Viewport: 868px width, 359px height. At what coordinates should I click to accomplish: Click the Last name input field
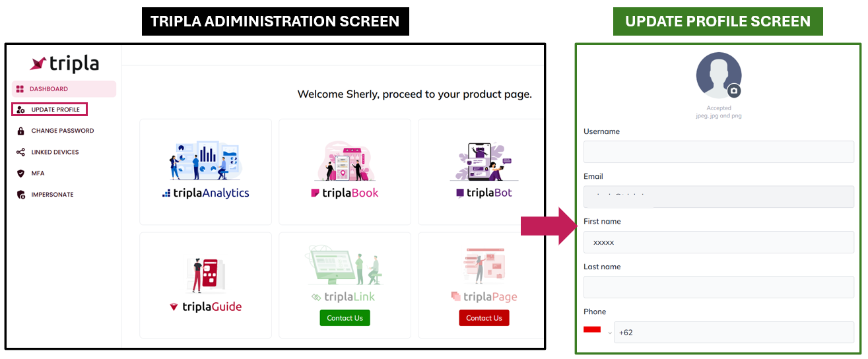(x=718, y=287)
